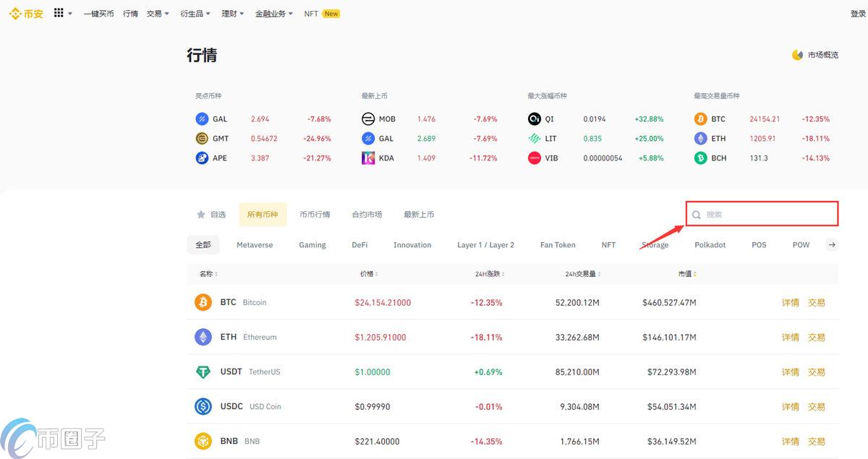Switch to the 币币行情 tab
868x459 pixels.
point(315,215)
